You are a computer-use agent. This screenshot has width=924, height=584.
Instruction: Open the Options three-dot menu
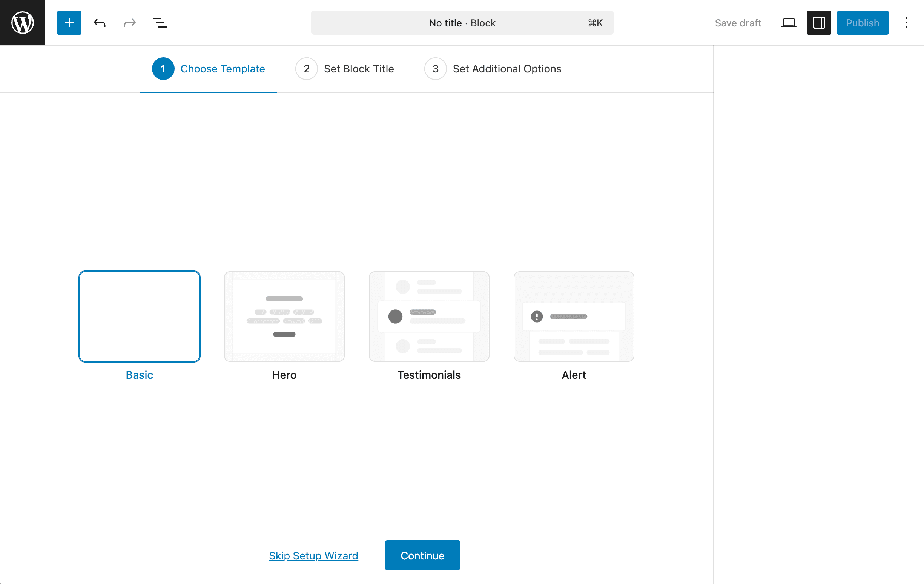pyautogui.click(x=906, y=23)
